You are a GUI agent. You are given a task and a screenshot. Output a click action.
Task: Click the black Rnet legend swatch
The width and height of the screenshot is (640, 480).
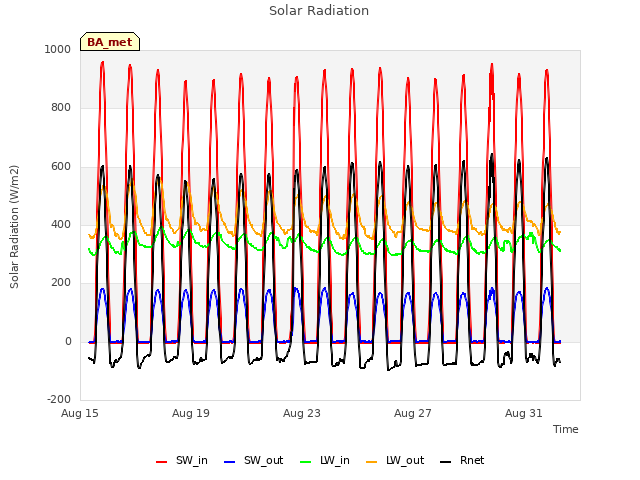pos(446,462)
